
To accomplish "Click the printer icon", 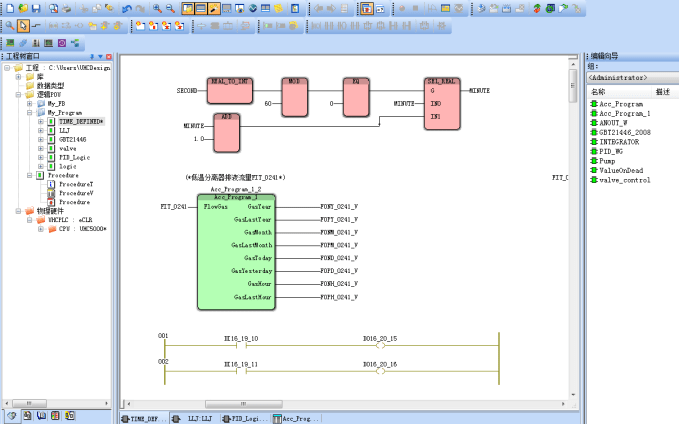I will click(66, 8).
